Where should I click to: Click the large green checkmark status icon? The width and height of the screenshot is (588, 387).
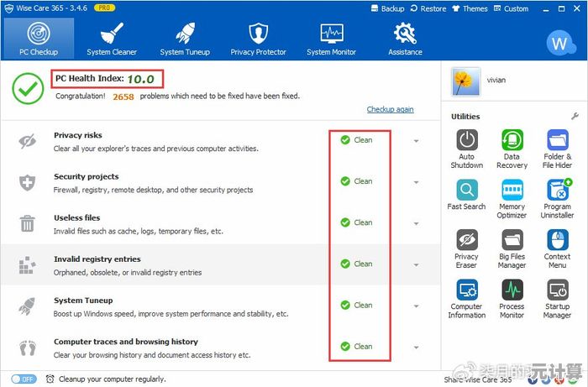tap(28, 88)
